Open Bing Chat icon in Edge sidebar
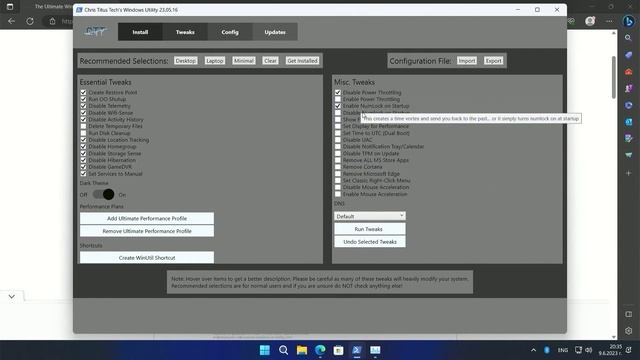Image resolution: width=640 pixels, height=360 pixels. pos(629,21)
